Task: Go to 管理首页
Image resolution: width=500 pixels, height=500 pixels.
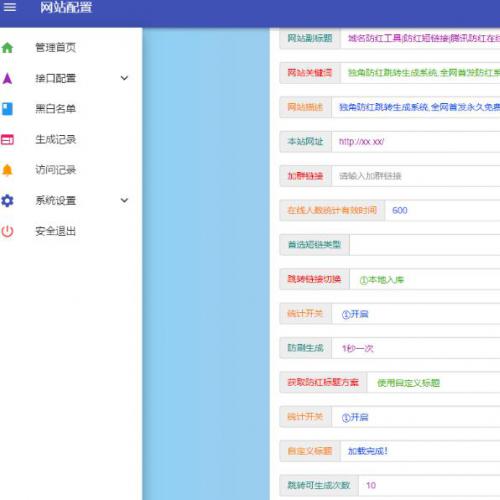Action: point(56,48)
